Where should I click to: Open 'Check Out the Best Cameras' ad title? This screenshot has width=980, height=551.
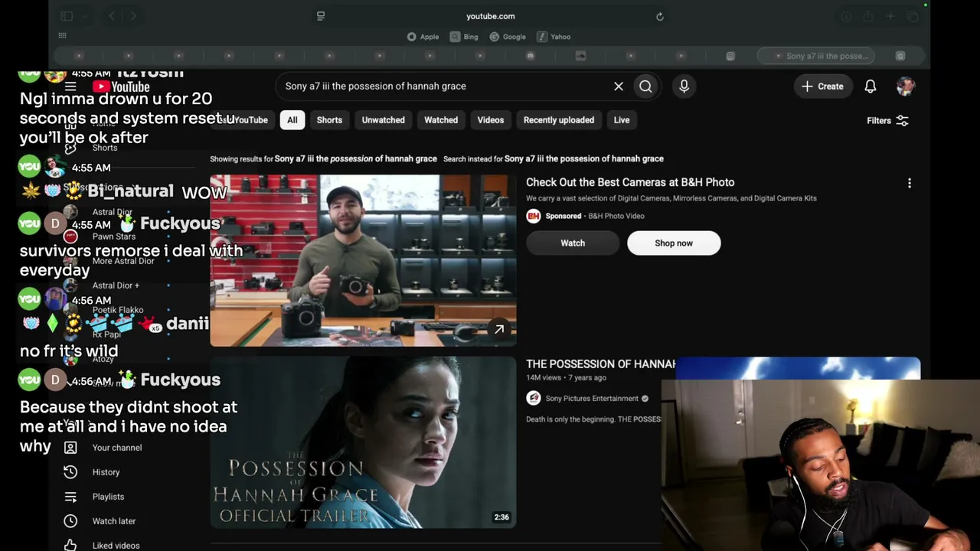630,182
